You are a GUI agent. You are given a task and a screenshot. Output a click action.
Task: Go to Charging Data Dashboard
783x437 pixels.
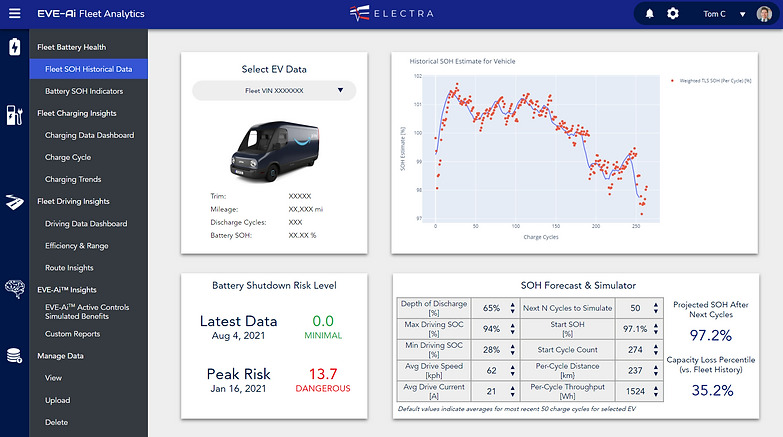[89, 135]
